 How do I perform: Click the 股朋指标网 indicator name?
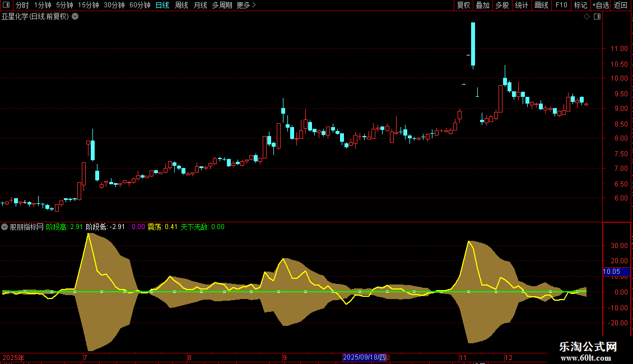pyautogui.click(x=27, y=227)
